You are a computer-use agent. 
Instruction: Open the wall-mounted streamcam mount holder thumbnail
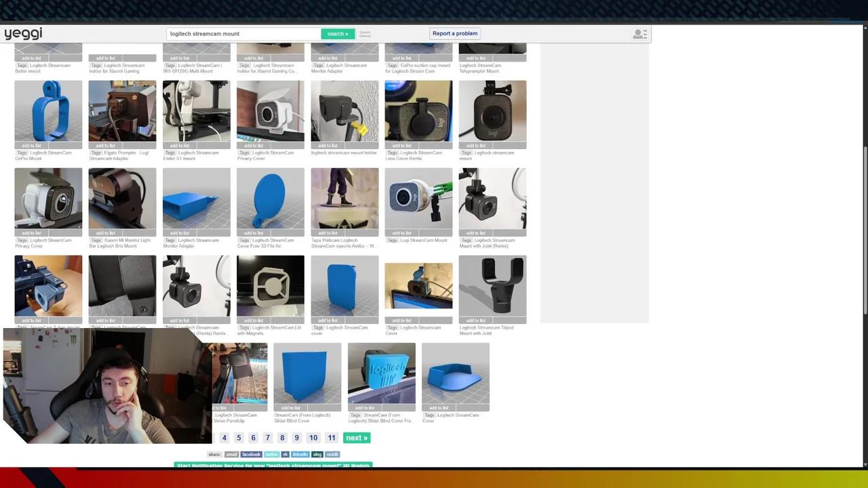[x=344, y=111]
